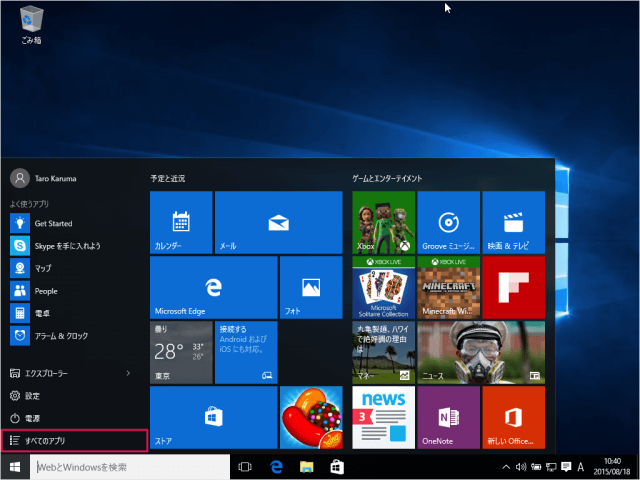Open the OneNote tile
The image size is (640, 480).
pyautogui.click(x=448, y=419)
